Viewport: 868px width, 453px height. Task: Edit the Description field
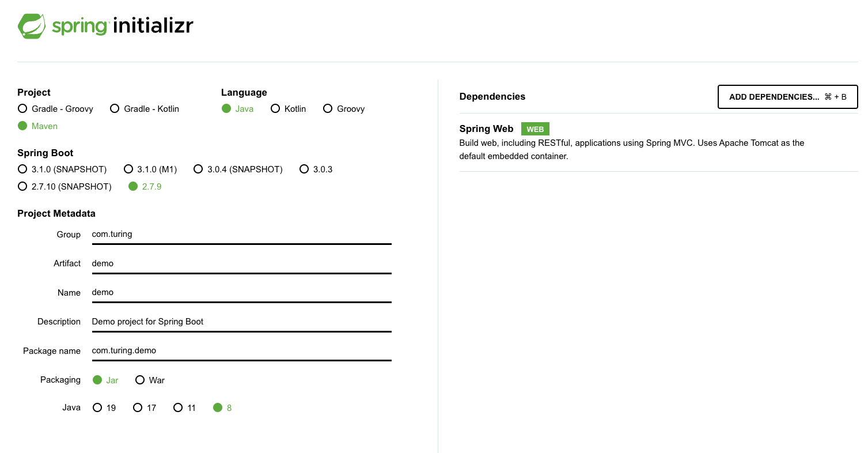pyautogui.click(x=242, y=322)
